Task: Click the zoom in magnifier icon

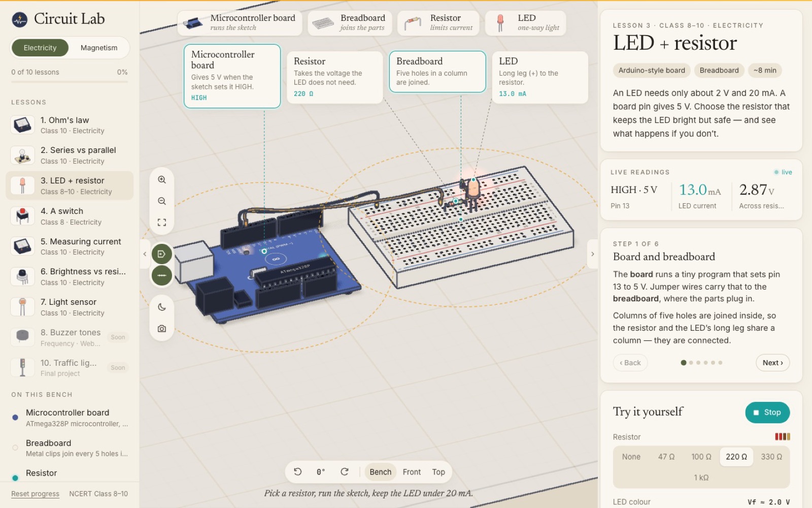Action: (162, 180)
